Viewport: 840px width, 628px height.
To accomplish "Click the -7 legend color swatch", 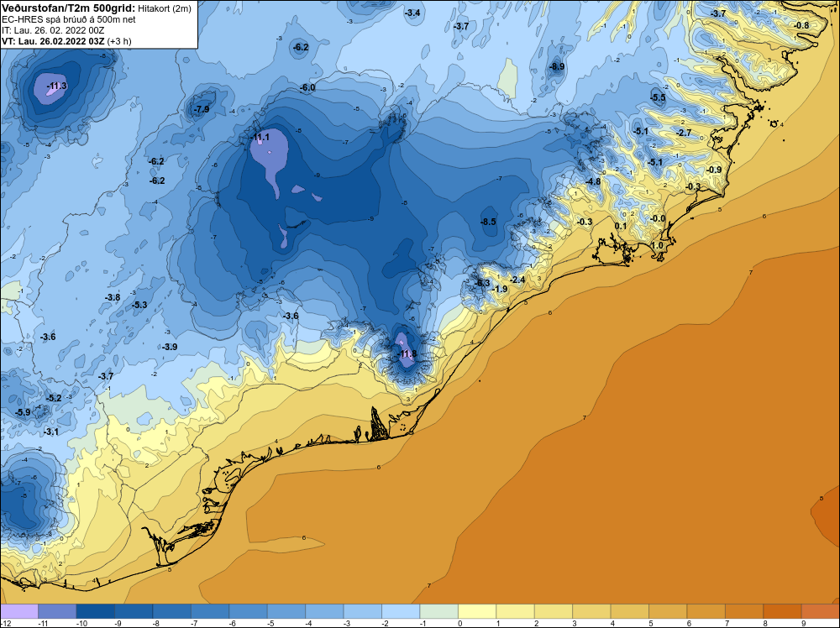I will pos(210,611).
